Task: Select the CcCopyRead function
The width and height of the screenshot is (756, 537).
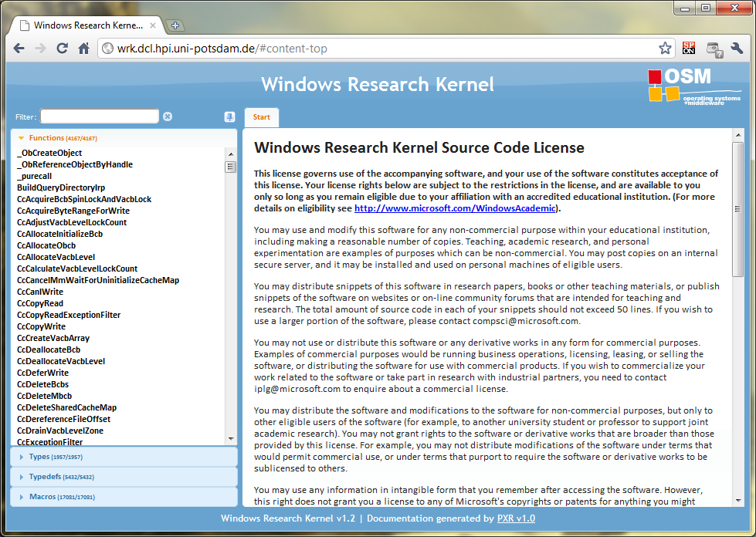Action: [40, 303]
